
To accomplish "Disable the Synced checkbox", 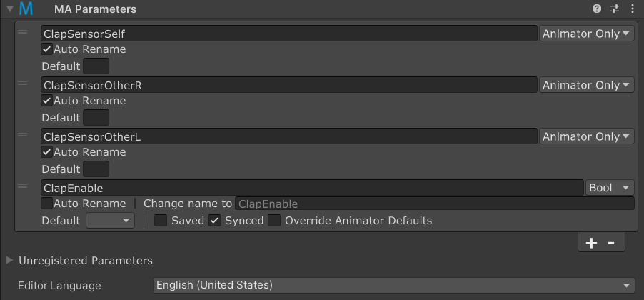I will point(214,221).
